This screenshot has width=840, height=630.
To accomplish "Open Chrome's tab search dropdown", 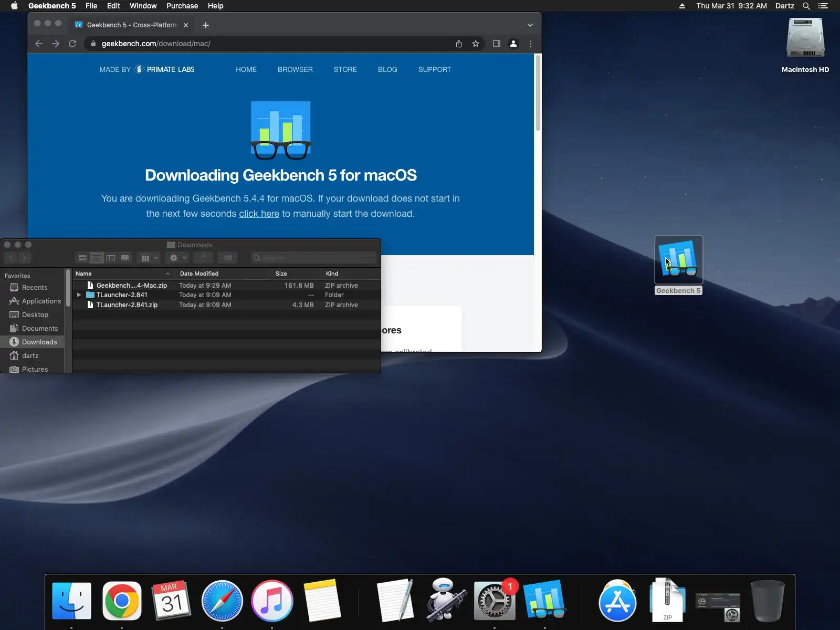I will (530, 25).
